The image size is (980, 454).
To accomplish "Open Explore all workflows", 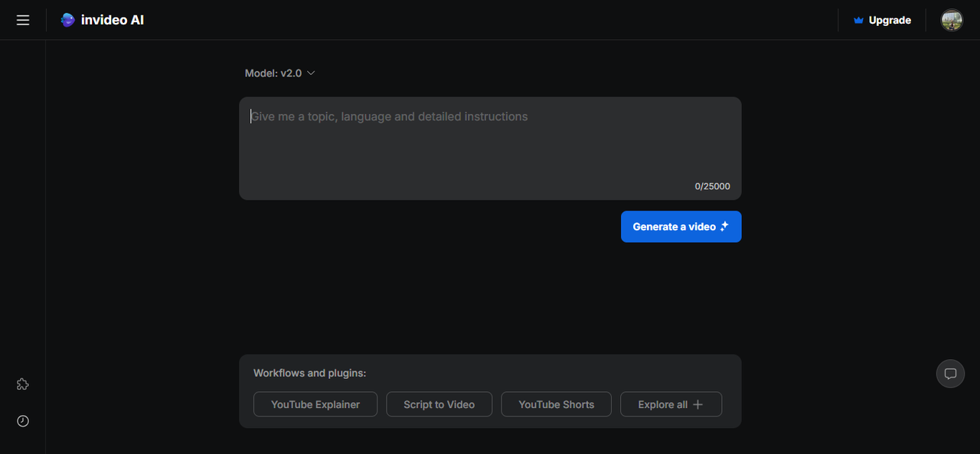I will point(671,404).
